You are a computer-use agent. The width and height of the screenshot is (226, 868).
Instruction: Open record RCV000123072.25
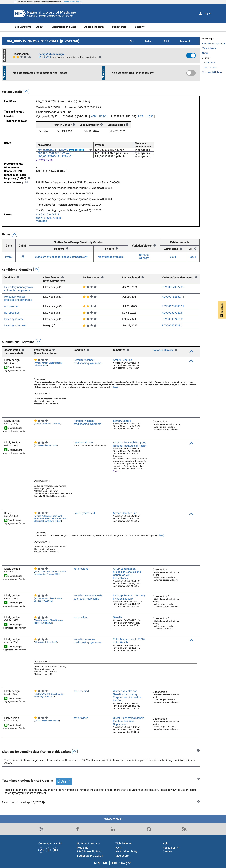[173, 287]
